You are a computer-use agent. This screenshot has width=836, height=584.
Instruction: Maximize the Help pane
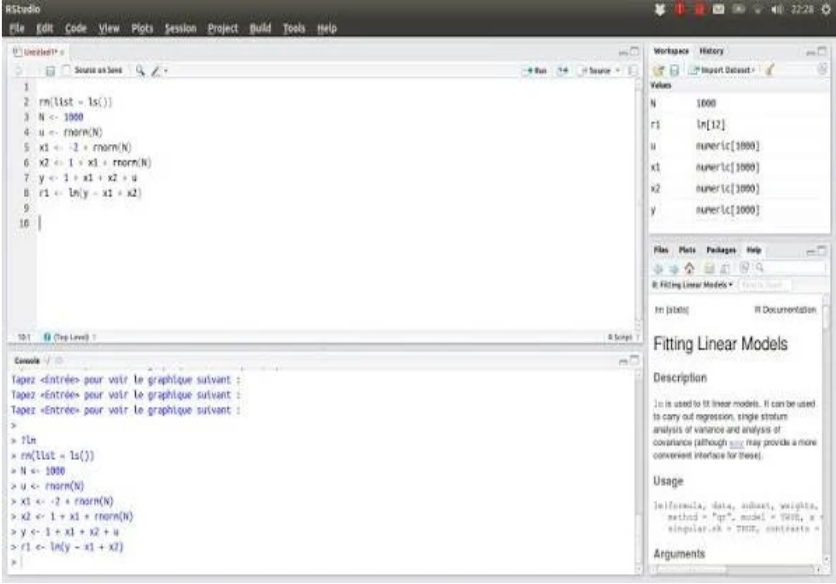(822, 251)
